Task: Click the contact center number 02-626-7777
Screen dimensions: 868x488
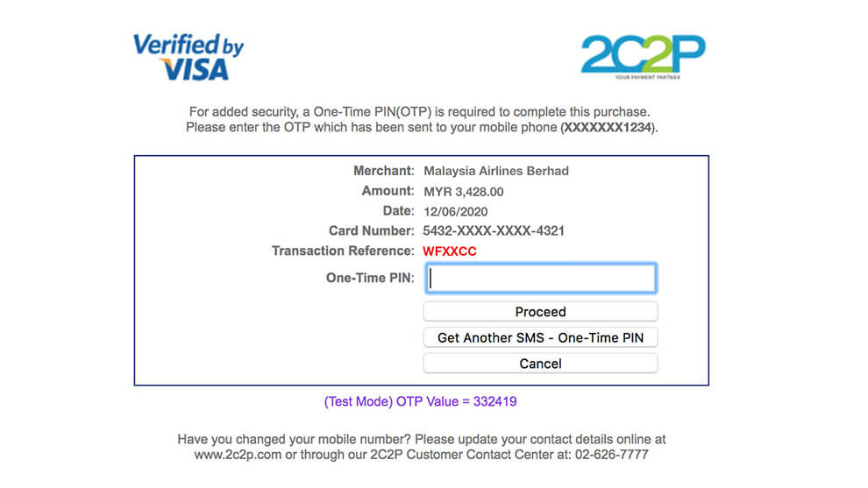Action: tap(612, 455)
